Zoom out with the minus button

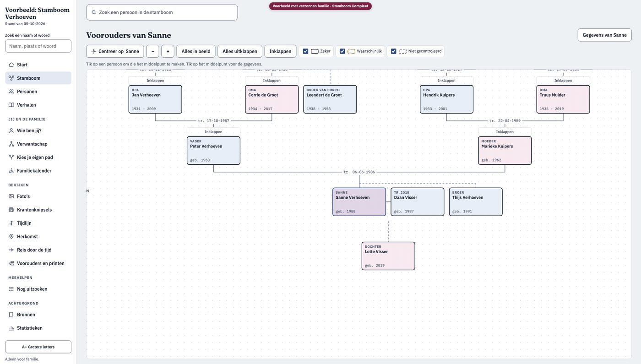coord(152,51)
